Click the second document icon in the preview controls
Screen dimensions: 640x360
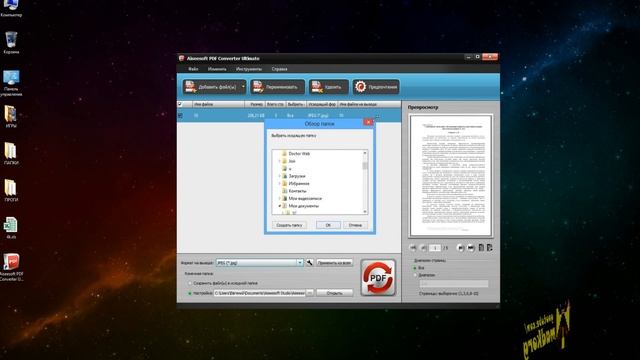489,247
